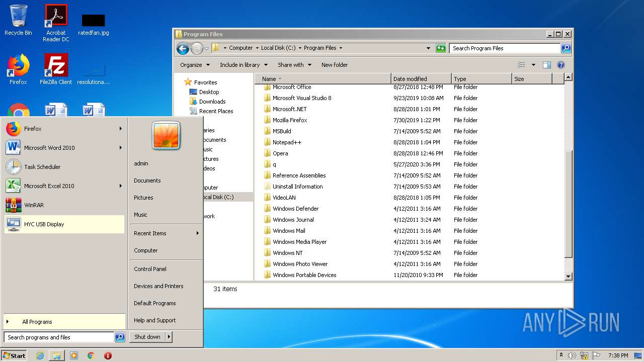
Task: Click Search Program Files input box
Action: point(505,48)
